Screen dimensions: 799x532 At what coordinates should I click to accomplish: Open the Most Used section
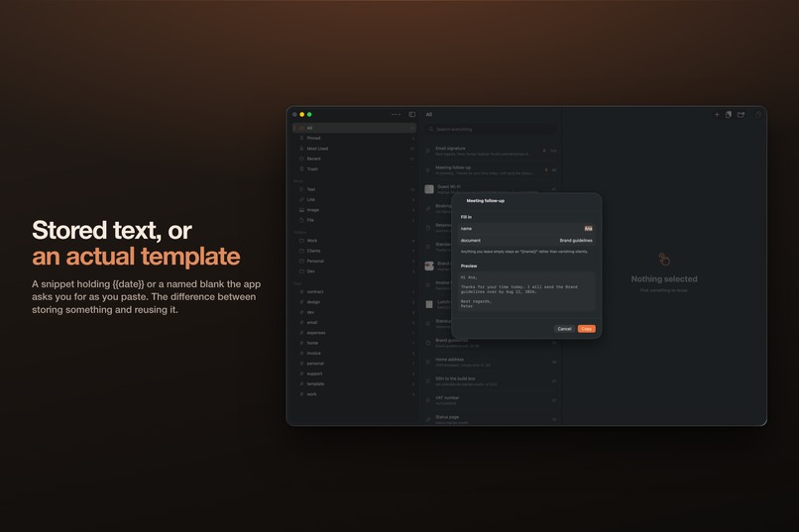pos(354,149)
